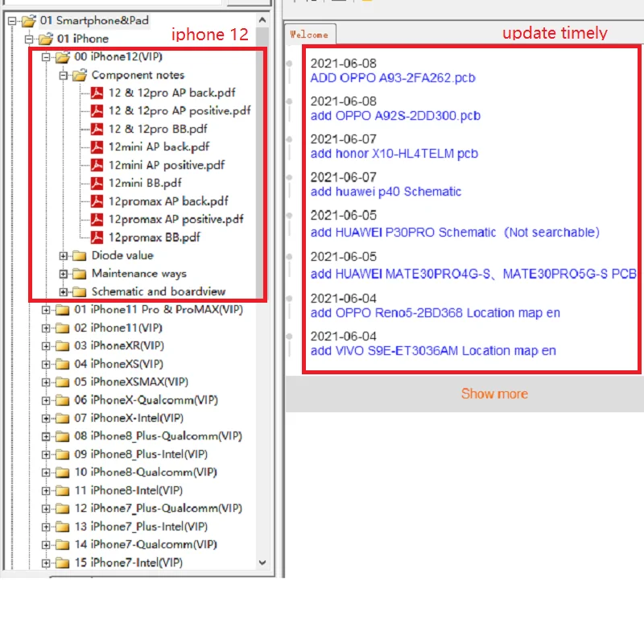Click PDF icon of 12promax AP back.pdf

(97, 201)
